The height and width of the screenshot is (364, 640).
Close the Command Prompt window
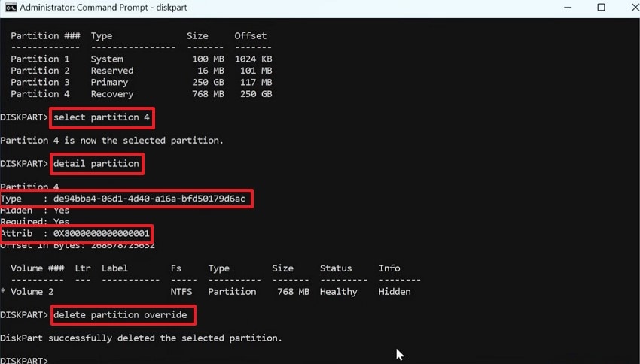pyautogui.click(x=635, y=8)
